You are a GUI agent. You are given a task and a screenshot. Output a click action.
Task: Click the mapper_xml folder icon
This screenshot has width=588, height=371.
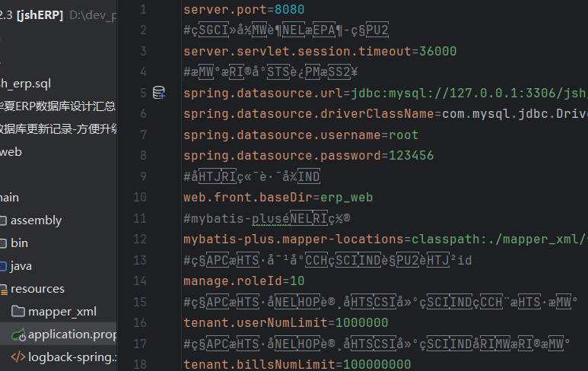(x=18, y=312)
